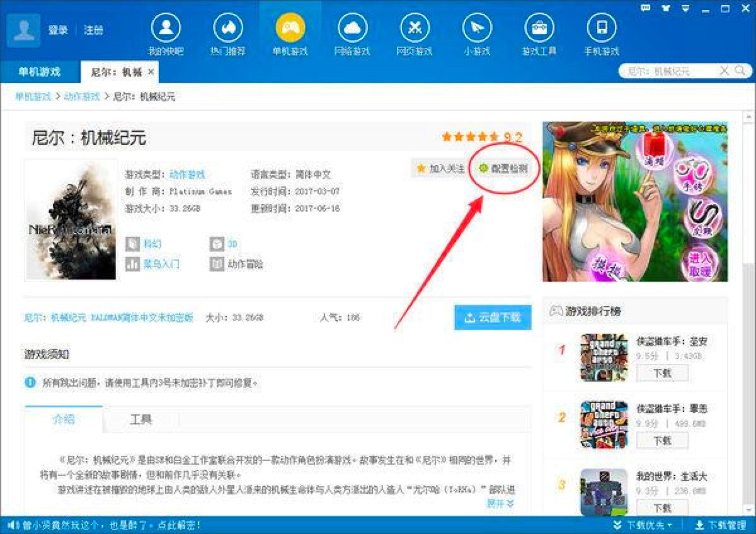The image size is (756, 534).
Task: Open 游戏工具 toolbox icon
Action: (539, 28)
